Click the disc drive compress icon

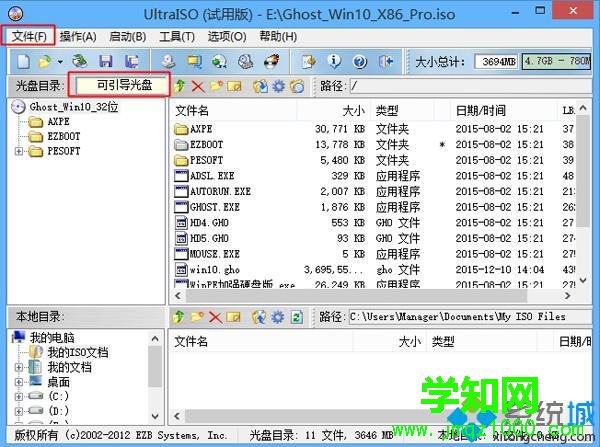[245, 61]
